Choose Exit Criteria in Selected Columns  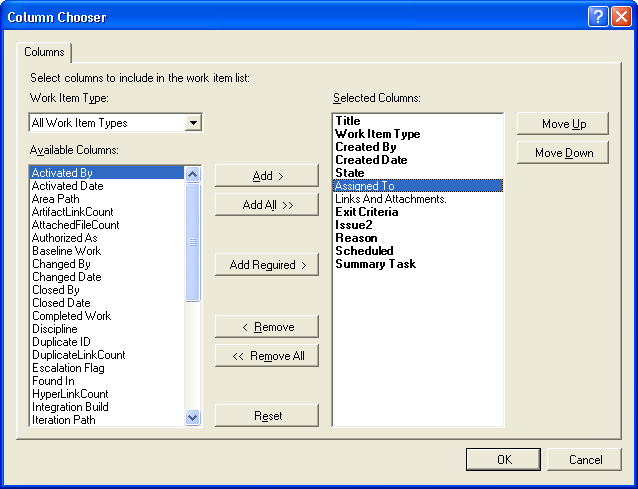pos(366,212)
